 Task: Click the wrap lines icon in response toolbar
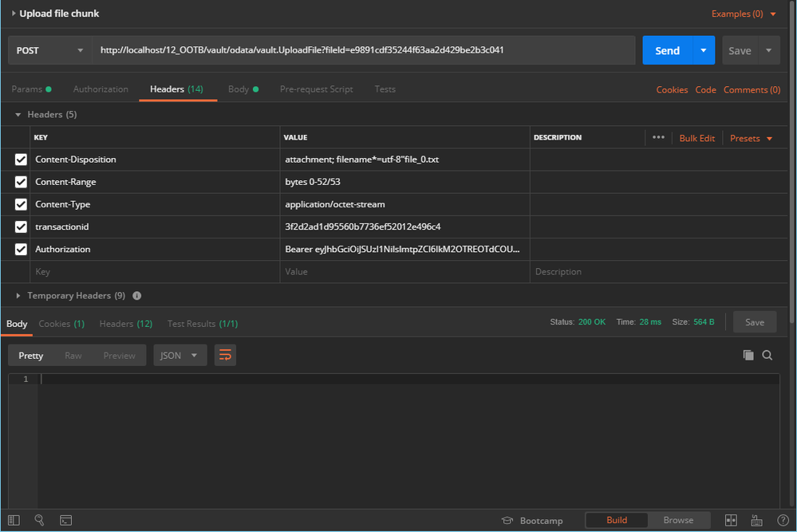pos(225,355)
